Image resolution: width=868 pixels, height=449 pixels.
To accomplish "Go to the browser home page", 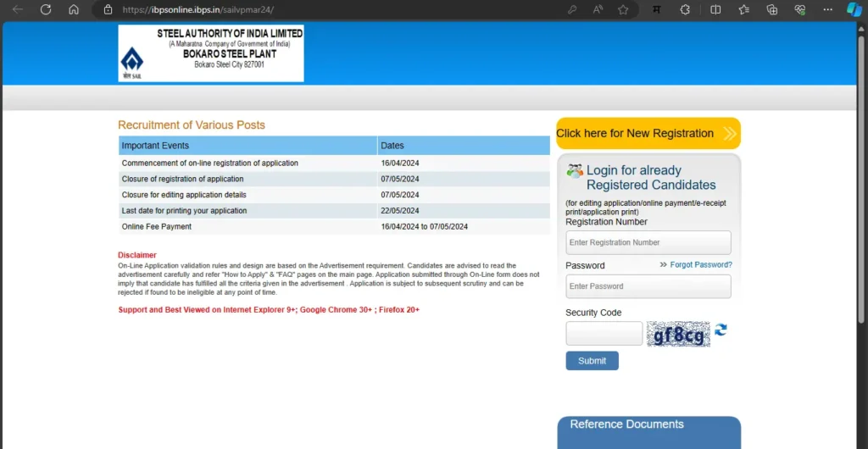I will 74,10.
